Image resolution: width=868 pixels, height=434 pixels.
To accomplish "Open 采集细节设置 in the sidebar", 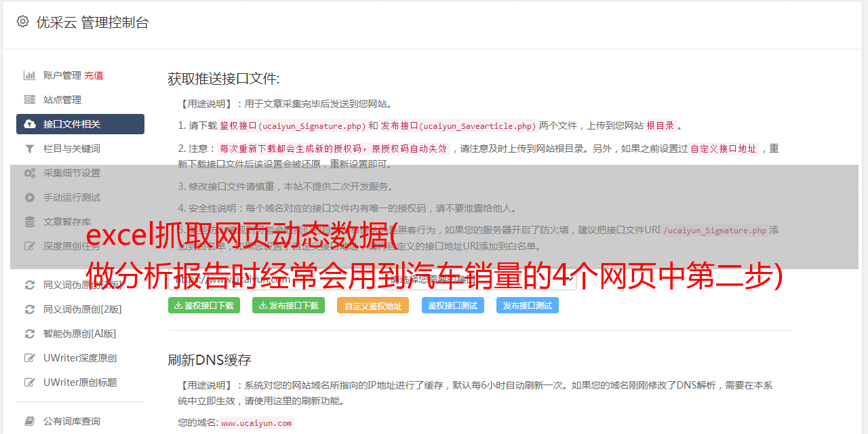I will coord(72,173).
